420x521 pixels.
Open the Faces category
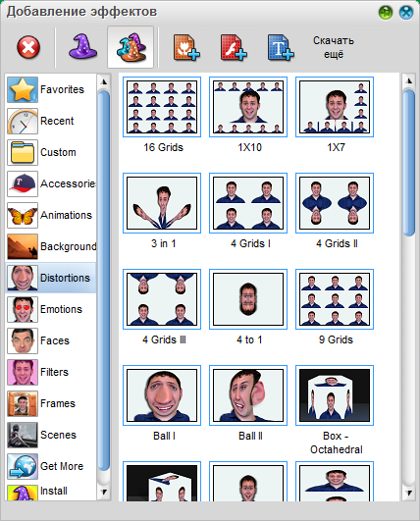51,340
